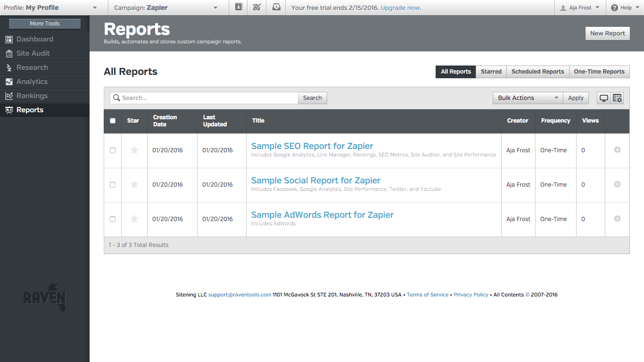Click the Social report description mentioning Facebook
The height and width of the screenshot is (362, 644).
(x=346, y=189)
